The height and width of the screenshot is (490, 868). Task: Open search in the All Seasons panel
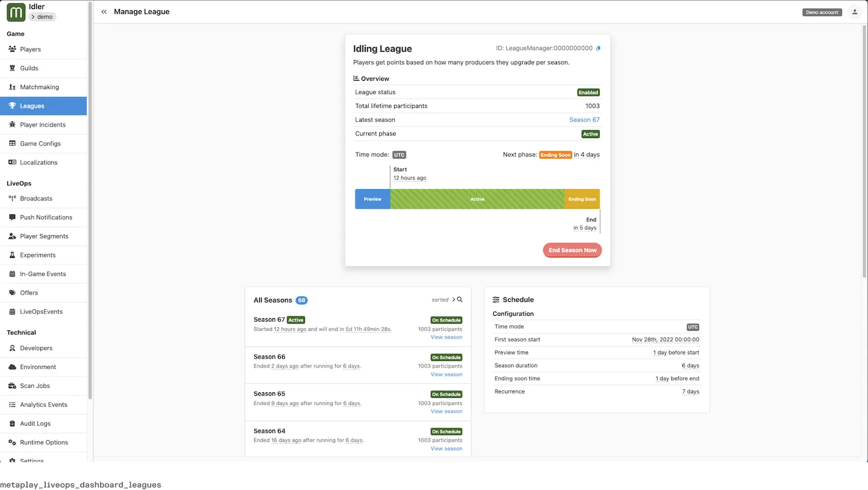point(459,299)
